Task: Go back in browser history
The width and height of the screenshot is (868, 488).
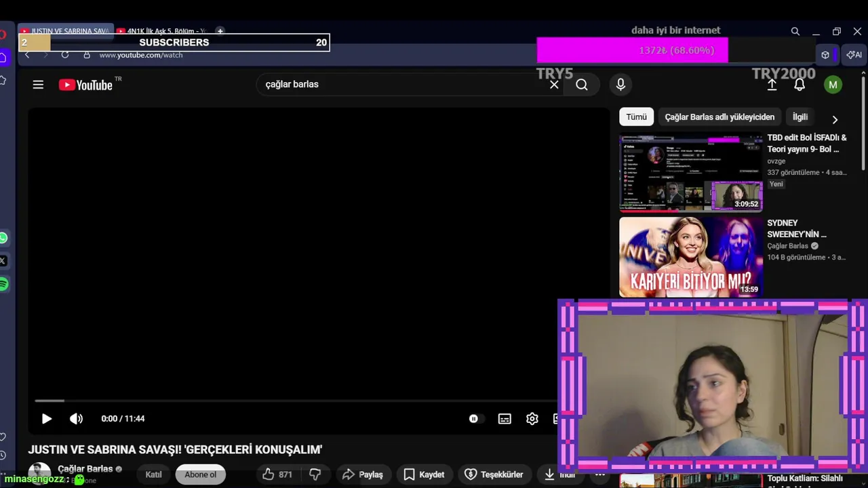Action: [27, 55]
